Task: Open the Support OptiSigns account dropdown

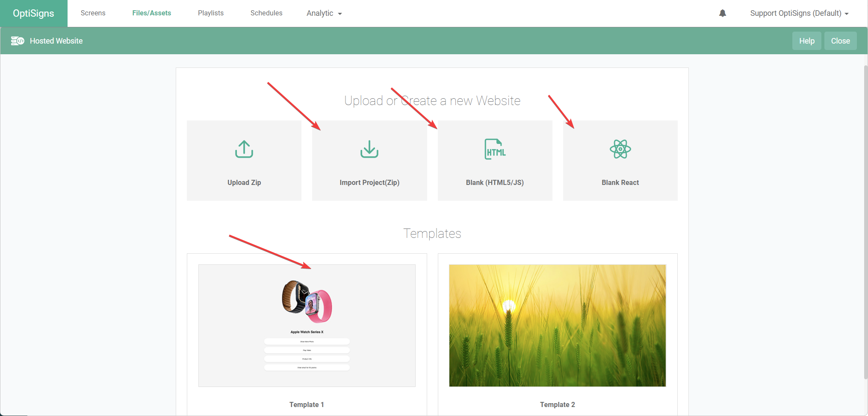Action: 799,13
